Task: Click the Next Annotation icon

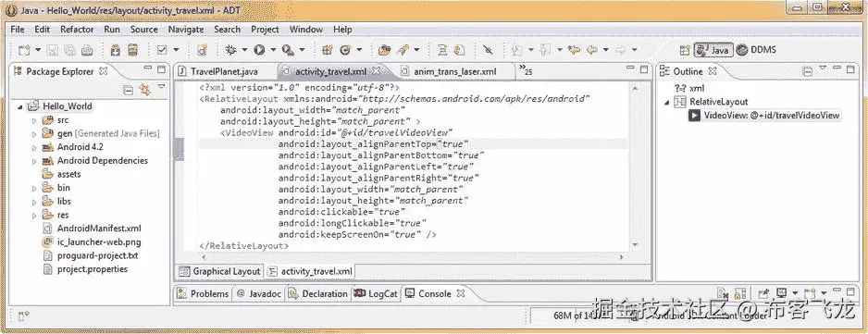Action: click(x=517, y=50)
